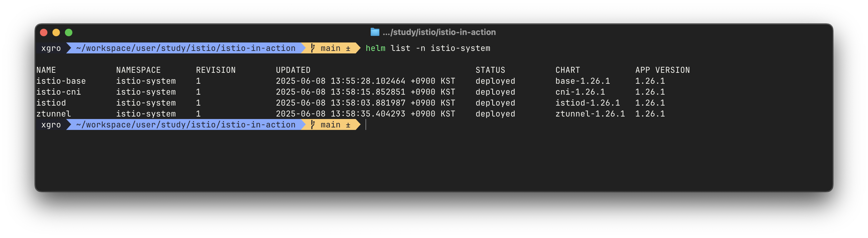868x238 pixels.
Task: Click the NAMESPACE column header
Action: (x=139, y=70)
